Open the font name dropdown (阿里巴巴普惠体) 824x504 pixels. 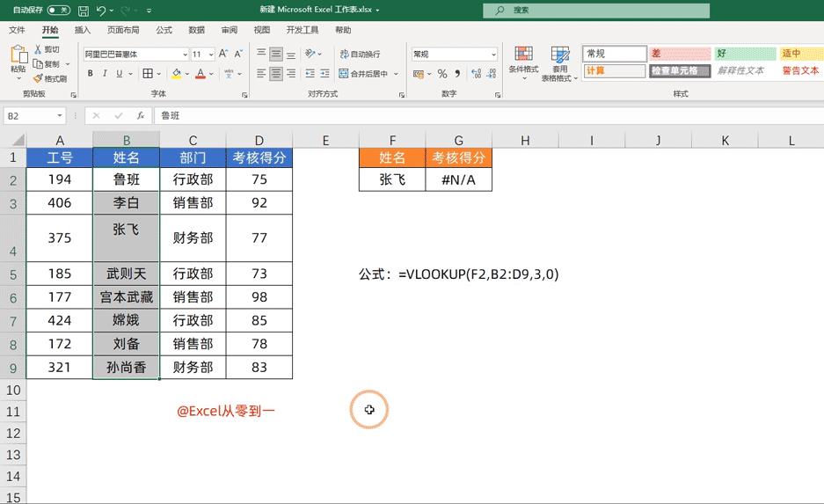pyautogui.click(x=185, y=55)
